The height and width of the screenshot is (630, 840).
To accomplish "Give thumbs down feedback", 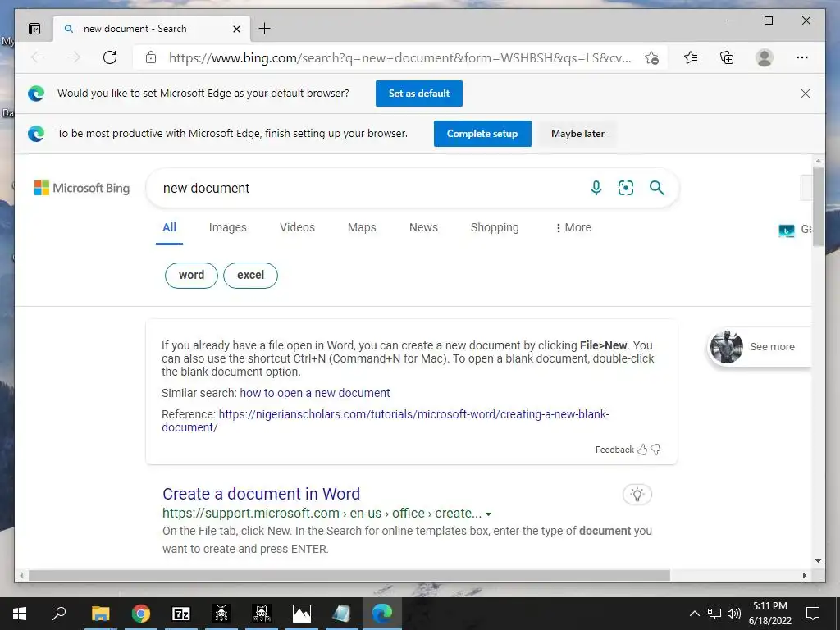I will (655, 450).
